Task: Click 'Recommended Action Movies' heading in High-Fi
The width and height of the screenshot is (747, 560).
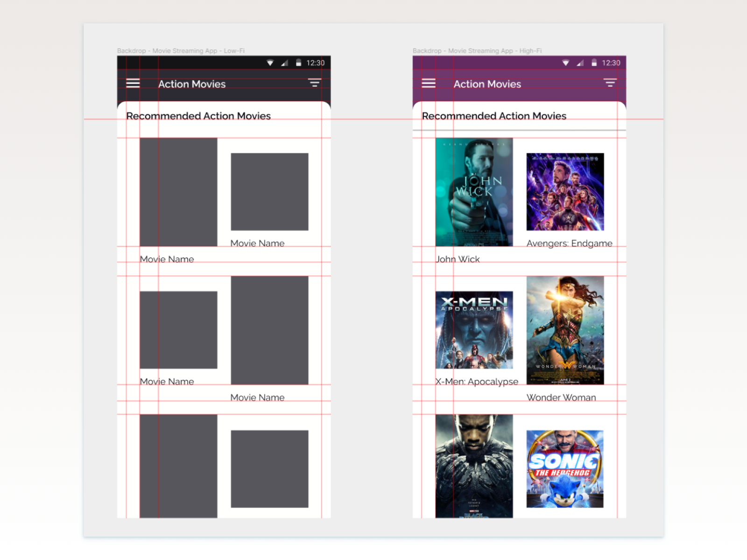Action: pyautogui.click(x=494, y=116)
